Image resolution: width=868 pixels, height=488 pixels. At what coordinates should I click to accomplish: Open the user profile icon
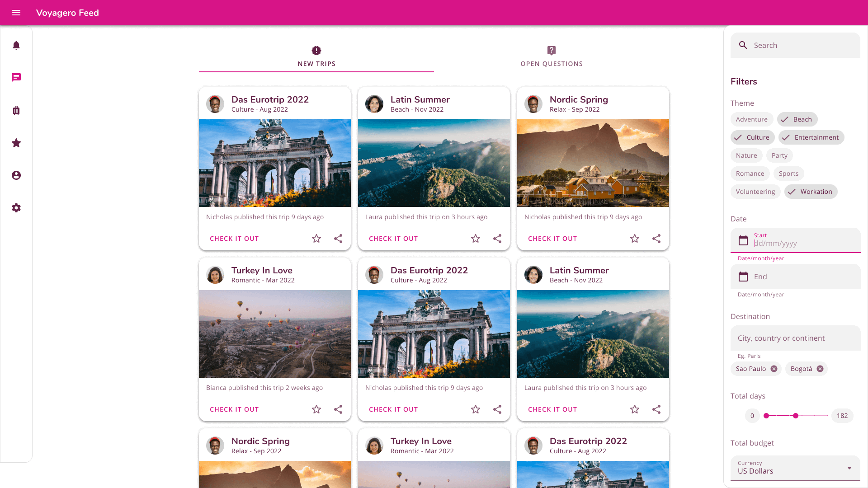16,175
